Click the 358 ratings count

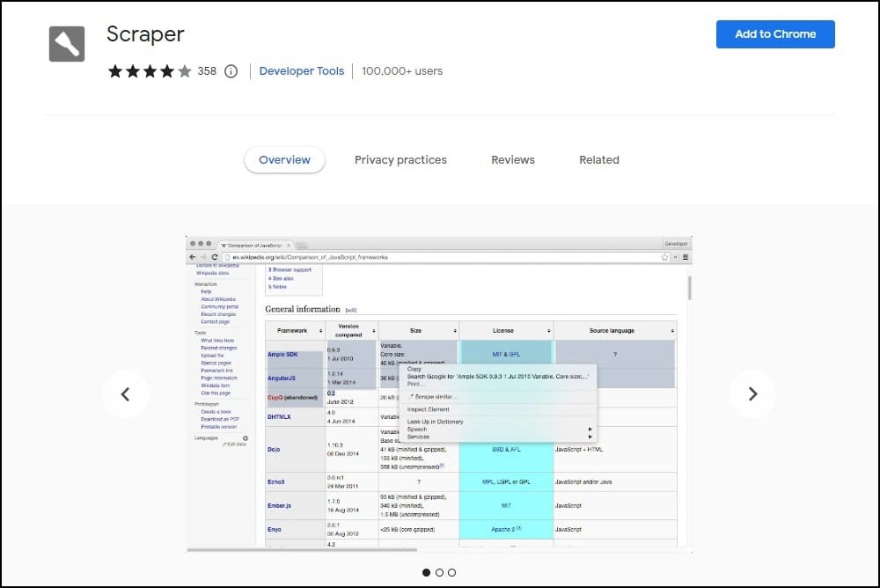pos(207,71)
